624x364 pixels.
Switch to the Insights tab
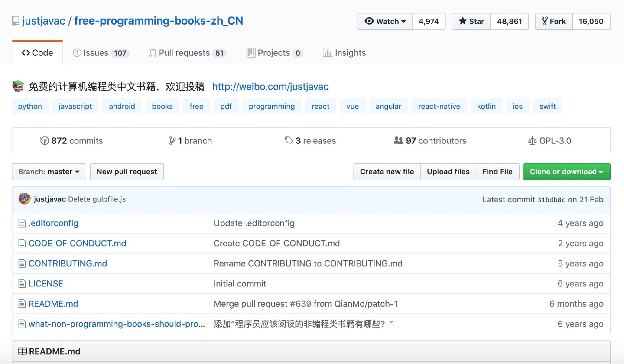(x=344, y=53)
